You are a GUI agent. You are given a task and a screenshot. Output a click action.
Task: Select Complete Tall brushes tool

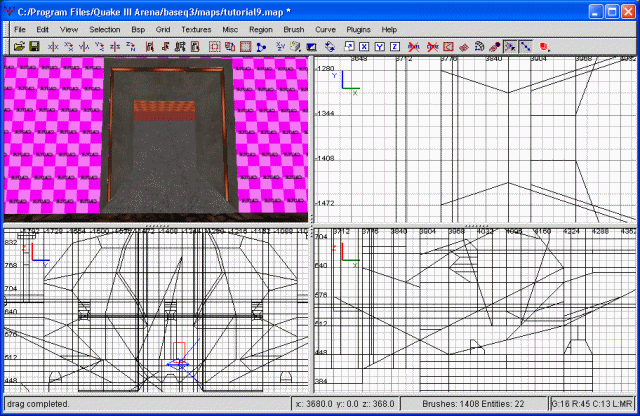pos(149,47)
